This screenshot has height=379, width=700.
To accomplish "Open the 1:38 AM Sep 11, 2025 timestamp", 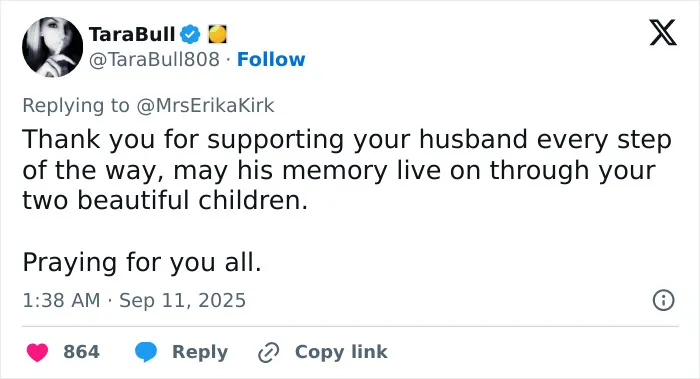I will [x=134, y=300].
